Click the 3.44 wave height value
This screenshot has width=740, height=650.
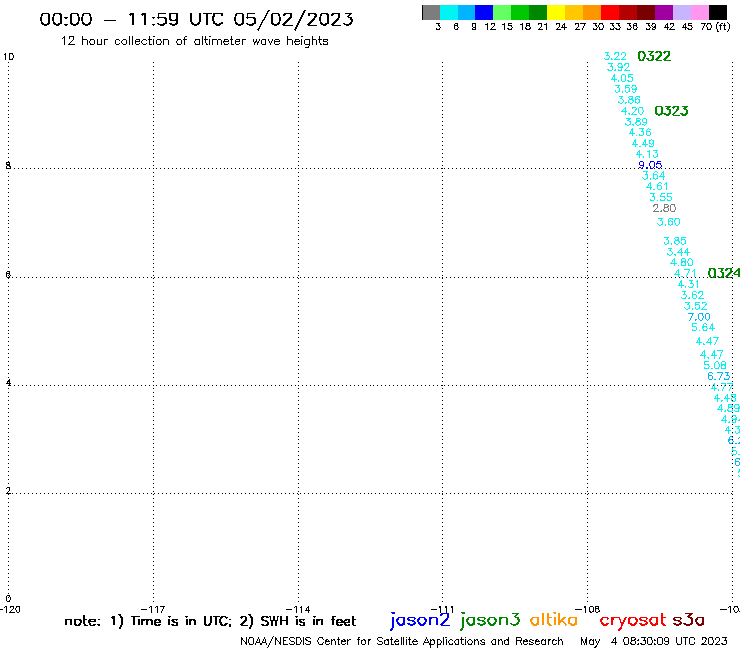click(x=678, y=252)
